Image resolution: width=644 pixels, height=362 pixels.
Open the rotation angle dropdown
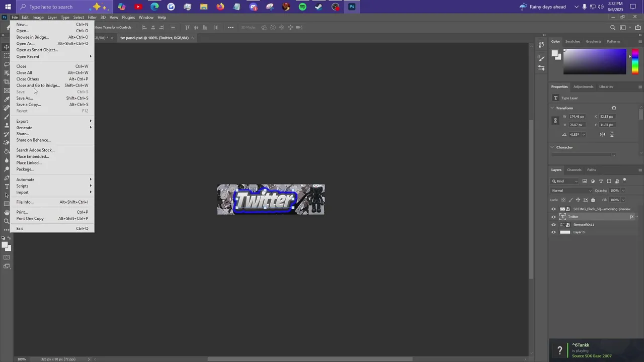[584, 134]
